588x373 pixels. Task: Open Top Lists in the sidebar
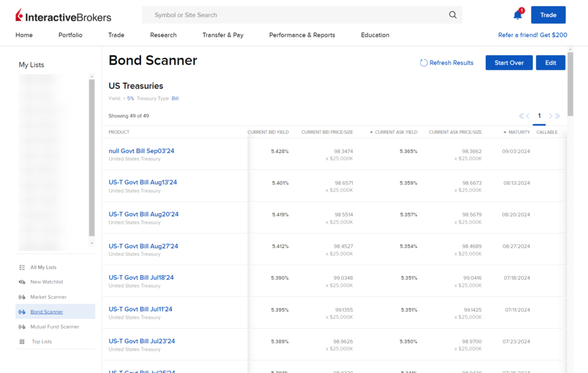[41, 342]
